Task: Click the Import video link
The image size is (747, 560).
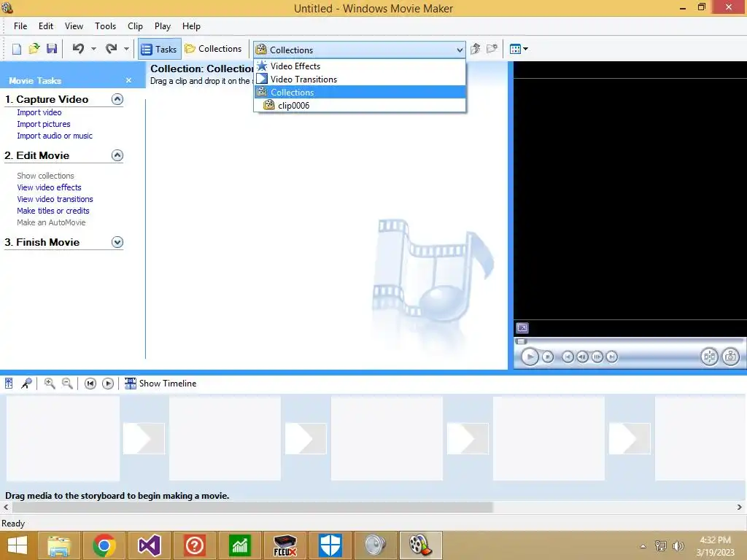Action: coord(39,112)
